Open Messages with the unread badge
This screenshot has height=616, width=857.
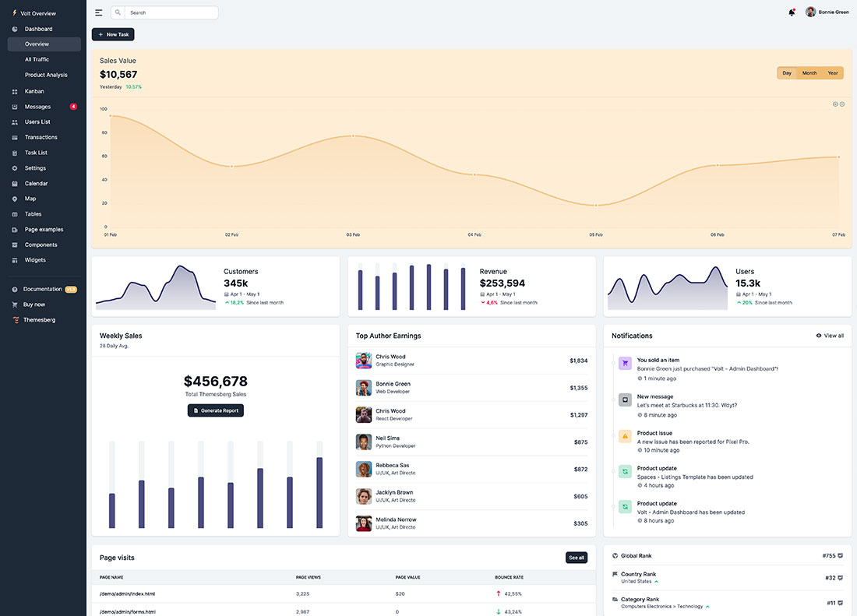[x=38, y=106]
